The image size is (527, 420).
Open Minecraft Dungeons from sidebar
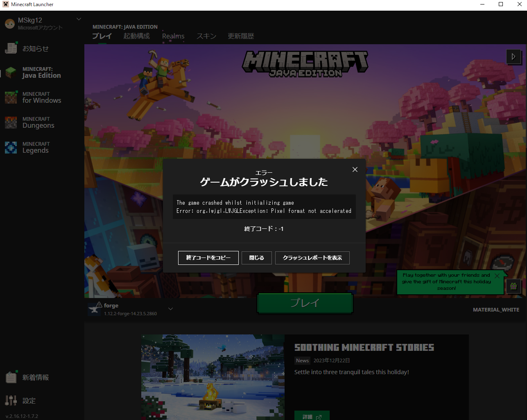click(x=11, y=122)
